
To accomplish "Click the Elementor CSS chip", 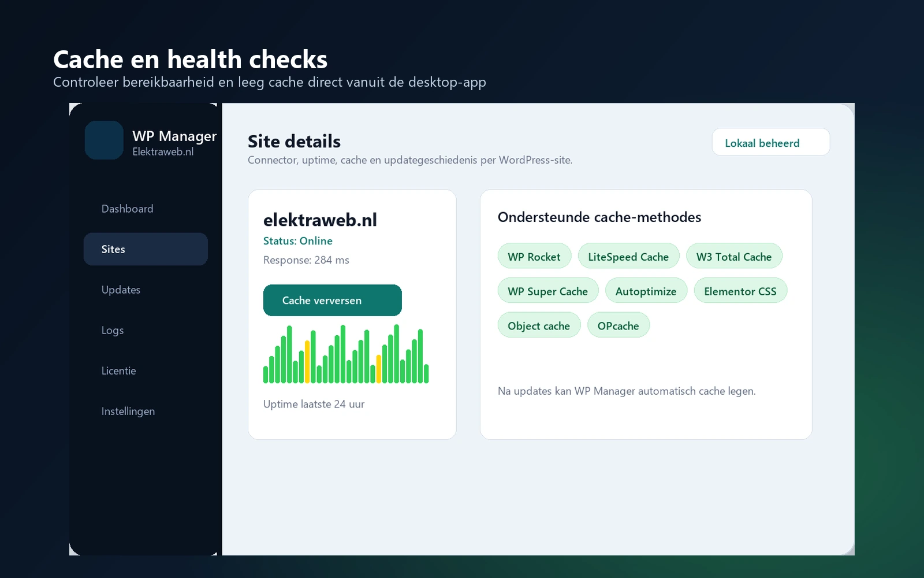I will tap(740, 291).
